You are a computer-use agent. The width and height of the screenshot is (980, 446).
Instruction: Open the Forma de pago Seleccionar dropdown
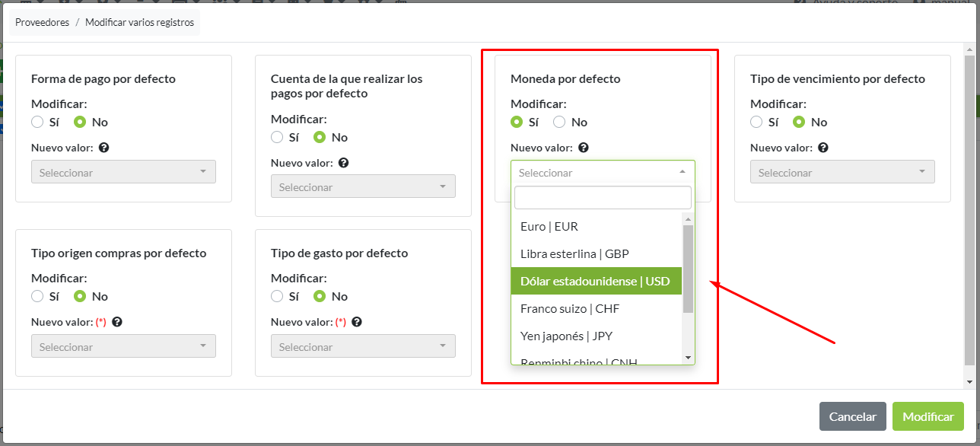[123, 172]
